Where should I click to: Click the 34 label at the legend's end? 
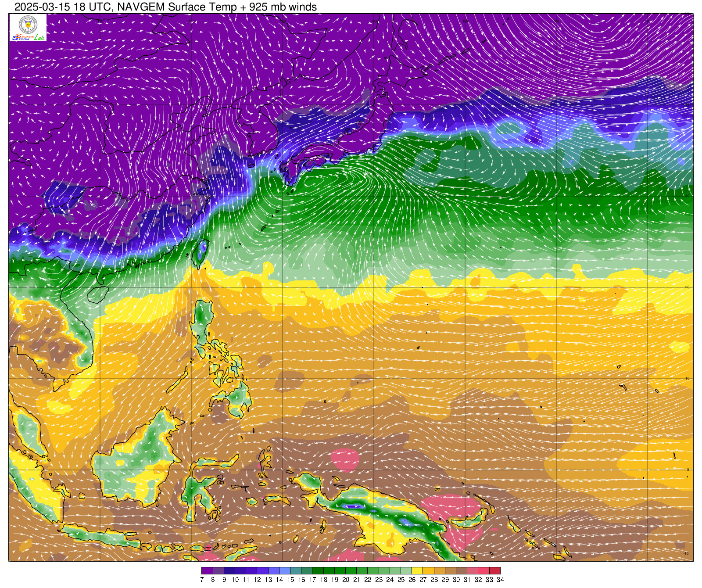pos(500,580)
